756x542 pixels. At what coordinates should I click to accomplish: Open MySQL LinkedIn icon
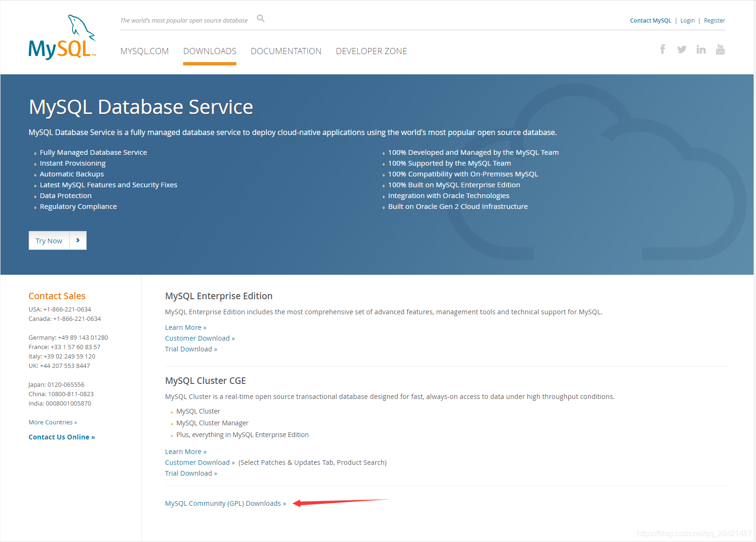click(x=701, y=49)
